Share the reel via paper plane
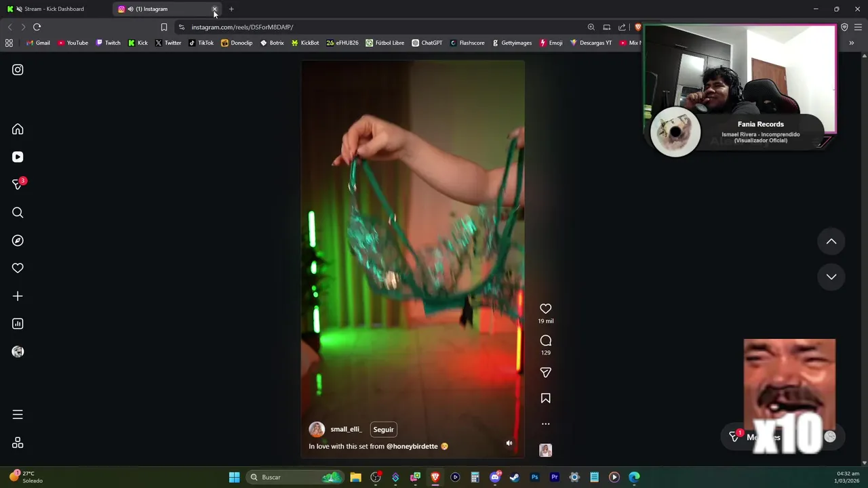 coord(546,373)
